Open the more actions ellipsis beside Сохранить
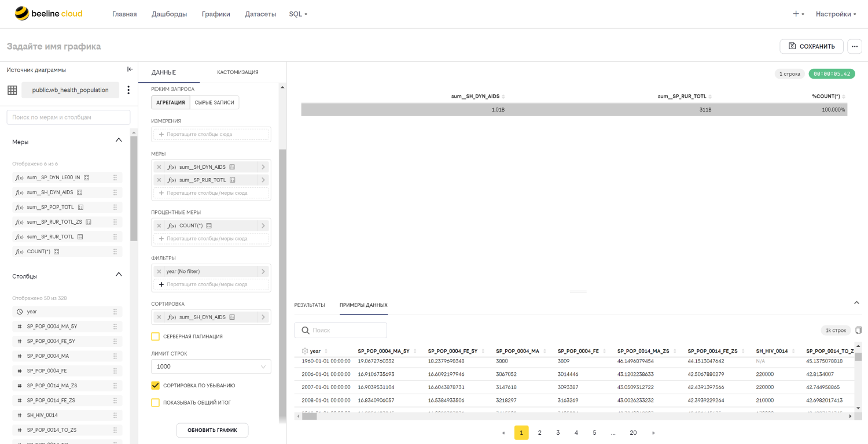Viewport: 868px width, 444px height. click(854, 46)
